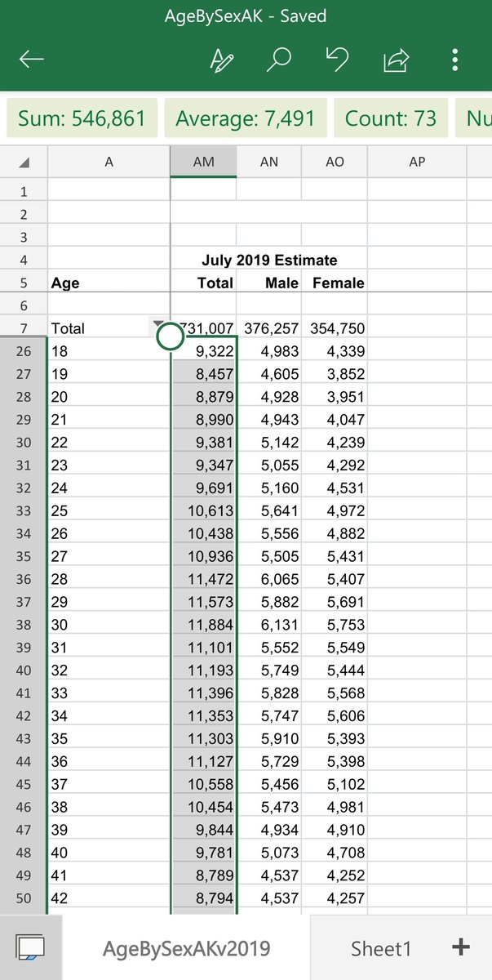Select row 50 header
The image size is (492, 980).
(24, 899)
